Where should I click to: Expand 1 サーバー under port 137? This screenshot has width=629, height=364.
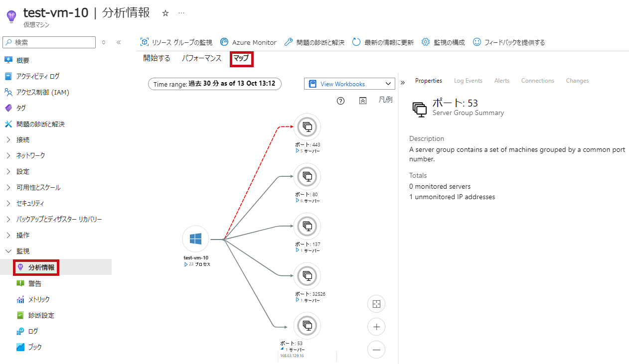coord(307,250)
